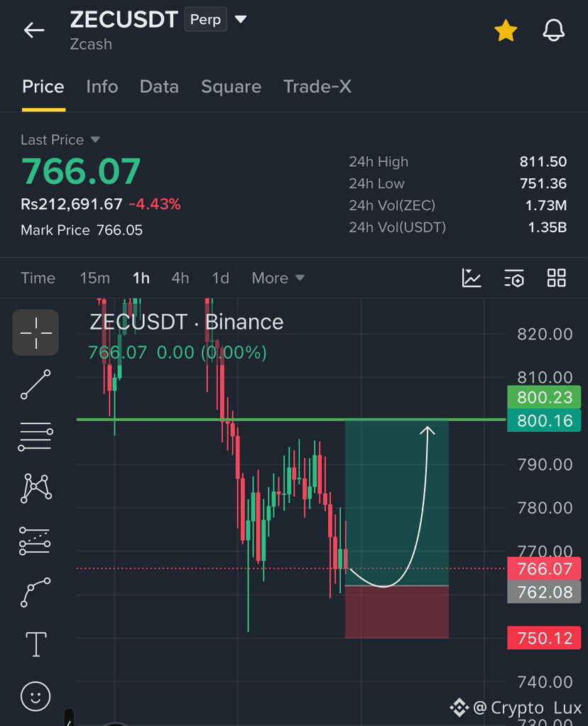Click the ZECUSDT · Binance chart title

(x=186, y=322)
